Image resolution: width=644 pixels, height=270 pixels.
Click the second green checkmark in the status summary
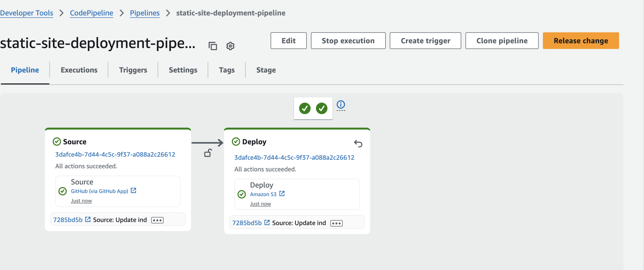click(x=322, y=108)
